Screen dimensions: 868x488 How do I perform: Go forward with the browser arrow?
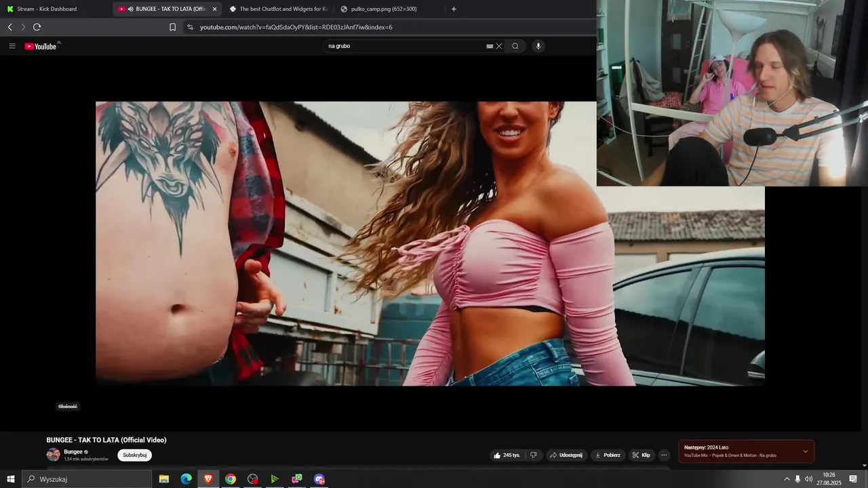(x=23, y=27)
